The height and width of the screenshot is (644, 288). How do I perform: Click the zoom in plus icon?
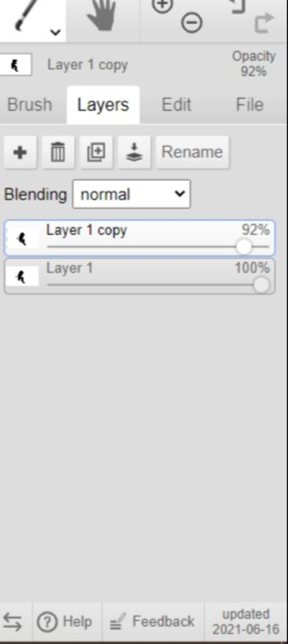point(162,6)
